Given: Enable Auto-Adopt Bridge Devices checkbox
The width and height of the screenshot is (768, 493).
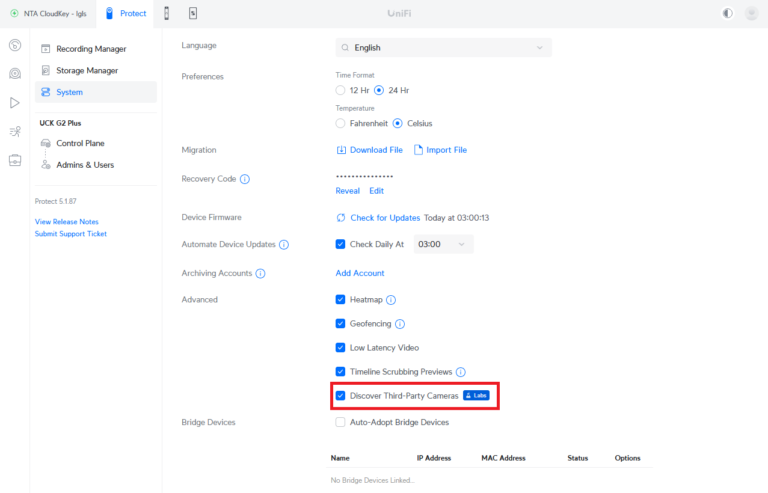Looking at the screenshot, I should pos(340,422).
